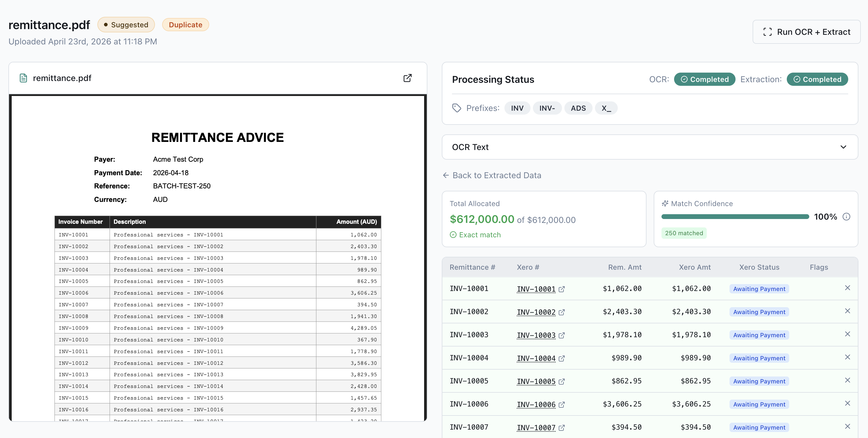The height and width of the screenshot is (438, 868).
Task: Remove the INV-10003 match row
Action: coord(847,334)
